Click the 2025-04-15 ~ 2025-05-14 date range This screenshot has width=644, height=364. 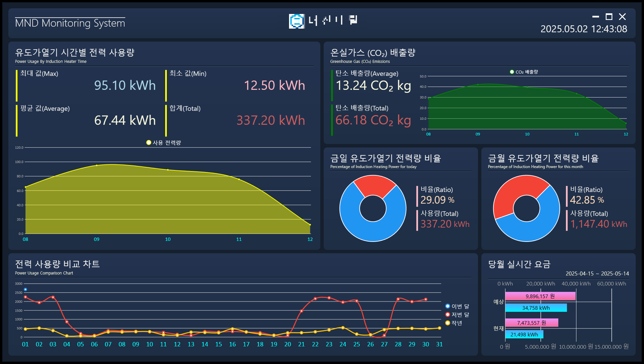click(597, 273)
